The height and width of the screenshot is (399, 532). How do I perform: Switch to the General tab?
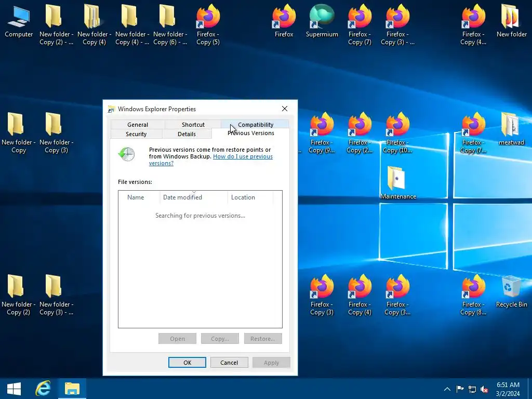click(x=137, y=125)
